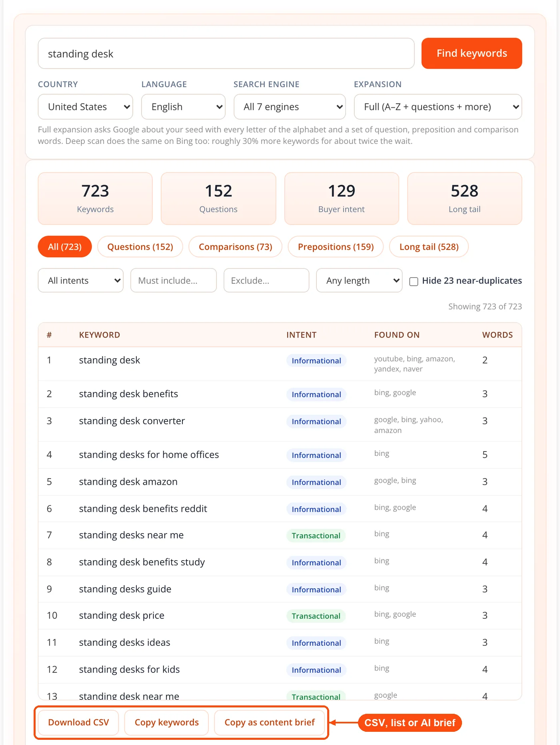Focus the seed keyword field with 'standing desk'
This screenshot has width=560, height=745.
coord(226,54)
